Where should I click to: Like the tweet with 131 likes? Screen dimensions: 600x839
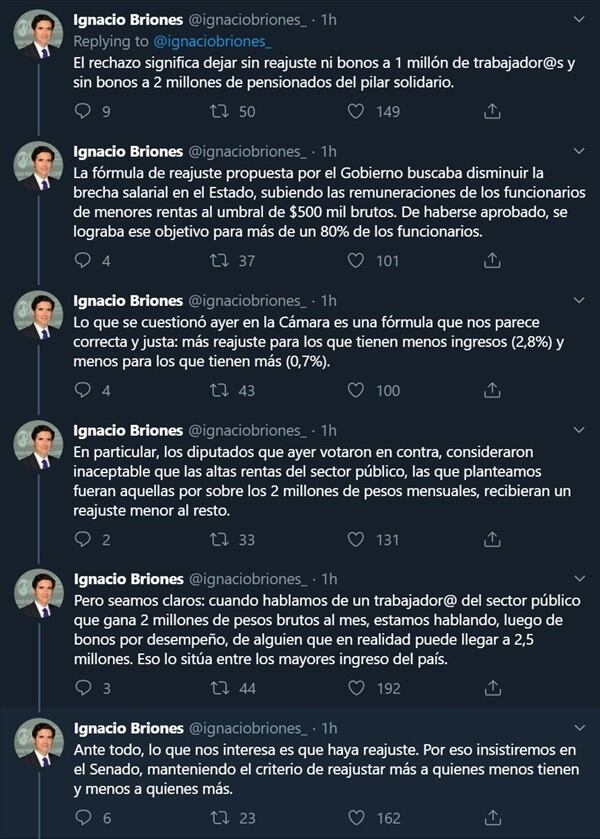click(x=356, y=539)
